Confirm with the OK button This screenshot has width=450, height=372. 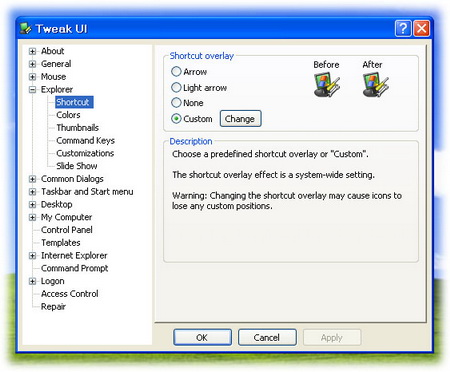tap(202, 337)
